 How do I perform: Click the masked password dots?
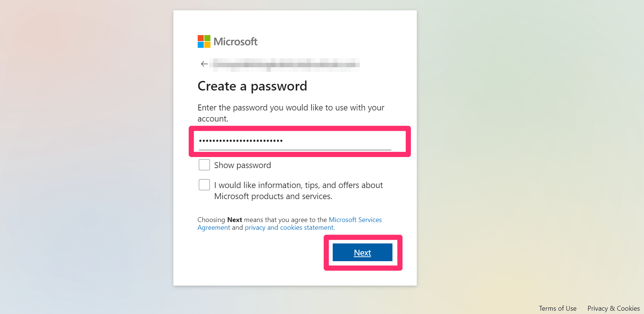click(241, 141)
